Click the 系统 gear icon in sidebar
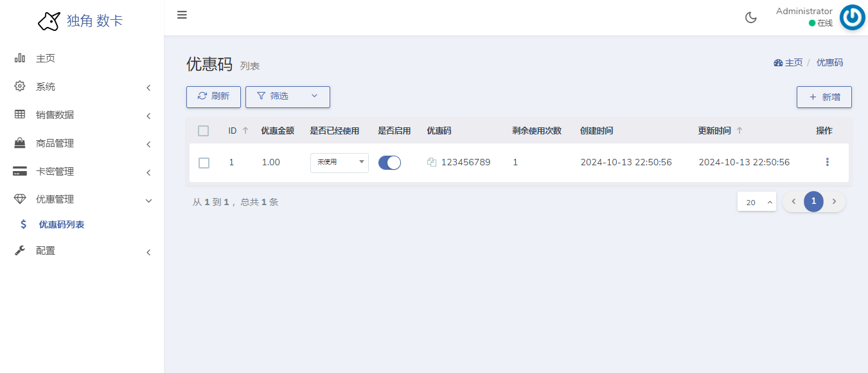The width and height of the screenshot is (868, 373). [19, 86]
